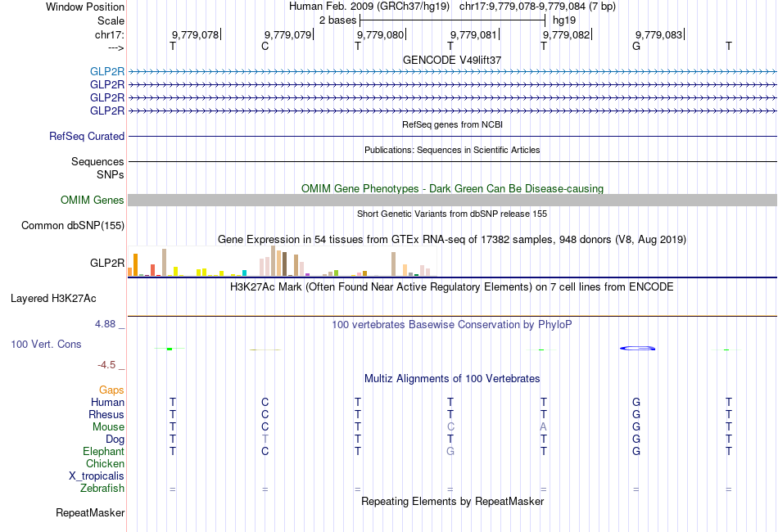Click the H3K27Ac Mark ENCODE title
Viewport: 778px width, 532px height.
[x=452, y=287]
